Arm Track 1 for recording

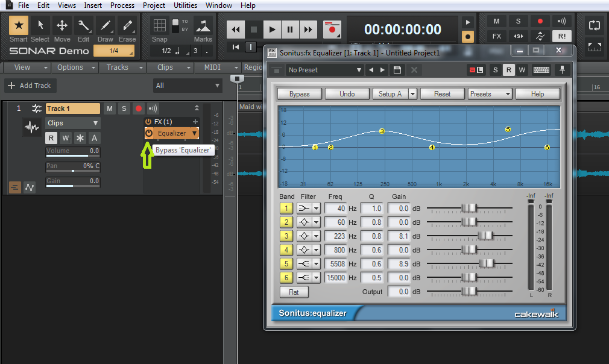(137, 108)
